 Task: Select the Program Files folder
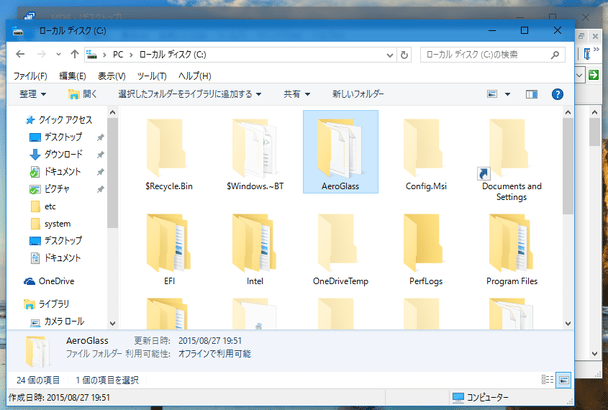click(511, 249)
